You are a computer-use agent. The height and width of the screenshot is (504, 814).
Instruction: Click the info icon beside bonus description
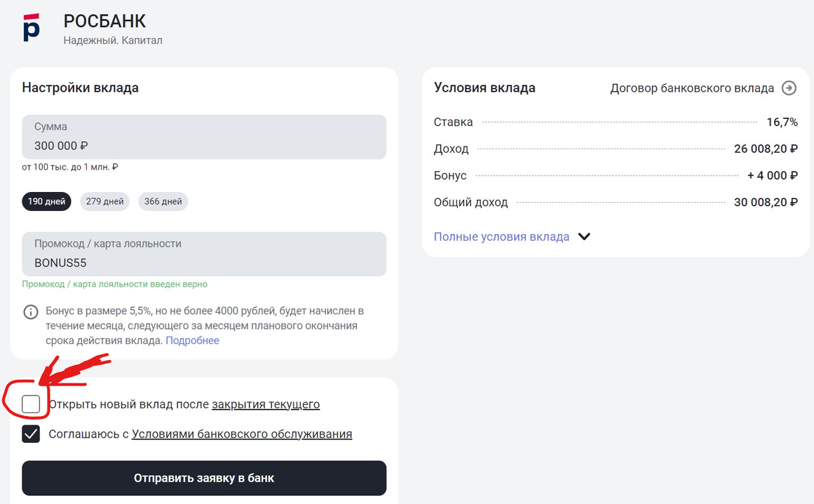click(31, 312)
